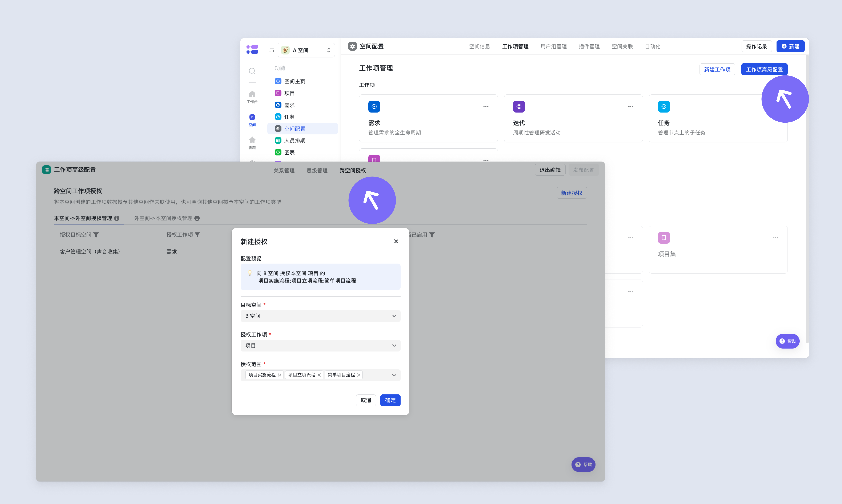This screenshot has height=504, width=842.
Task: Open search via the magnifier icon
Action: point(252,71)
